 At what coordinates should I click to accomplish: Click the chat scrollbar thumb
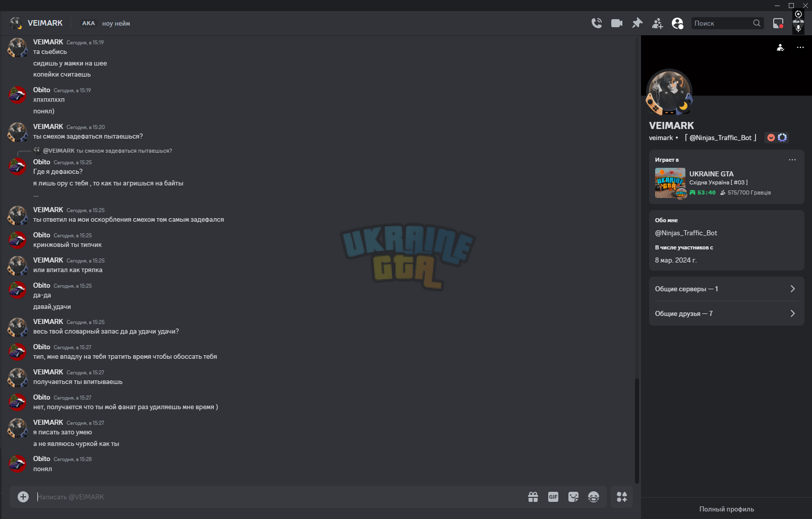[636, 431]
